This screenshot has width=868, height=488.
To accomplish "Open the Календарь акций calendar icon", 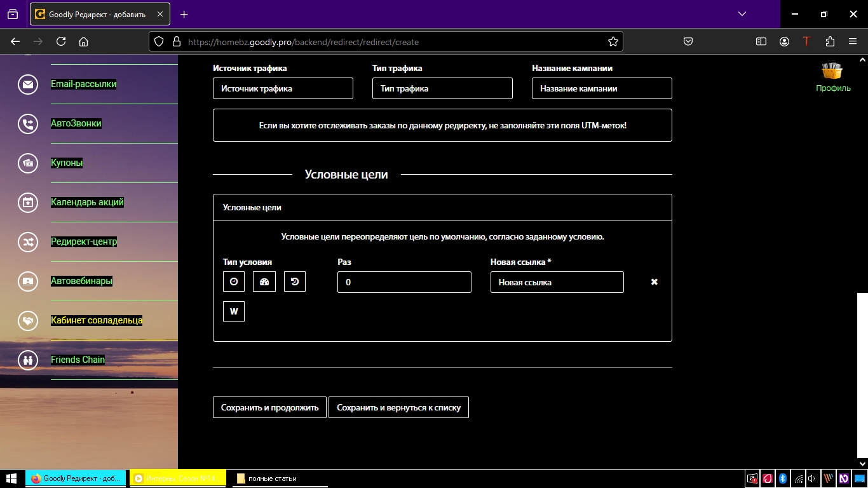I will point(28,203).
